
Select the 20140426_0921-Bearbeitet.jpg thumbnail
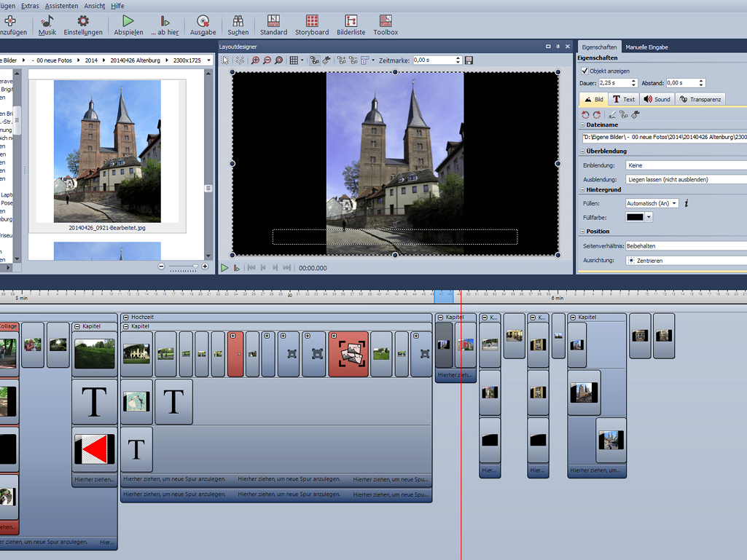tap(107, 151)
